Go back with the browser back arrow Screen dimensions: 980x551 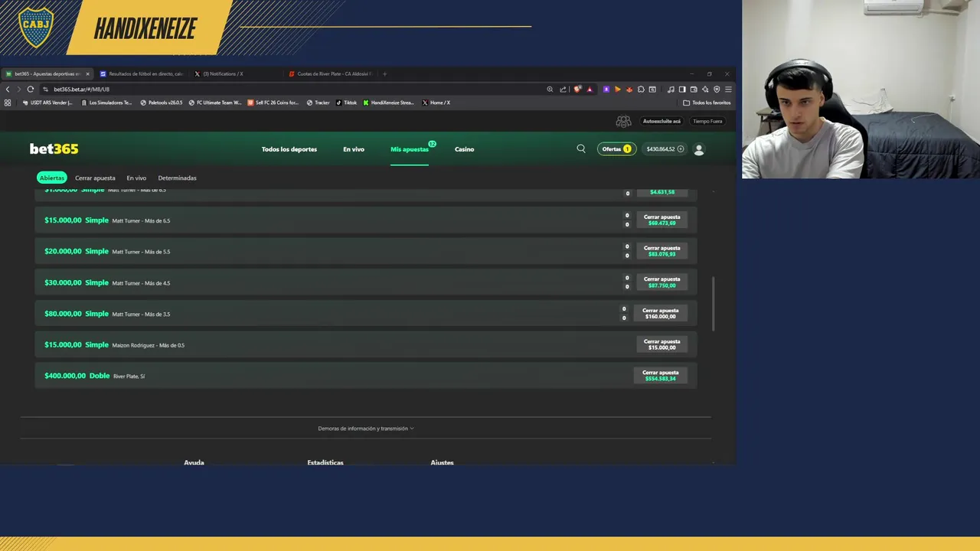point(8,89)
